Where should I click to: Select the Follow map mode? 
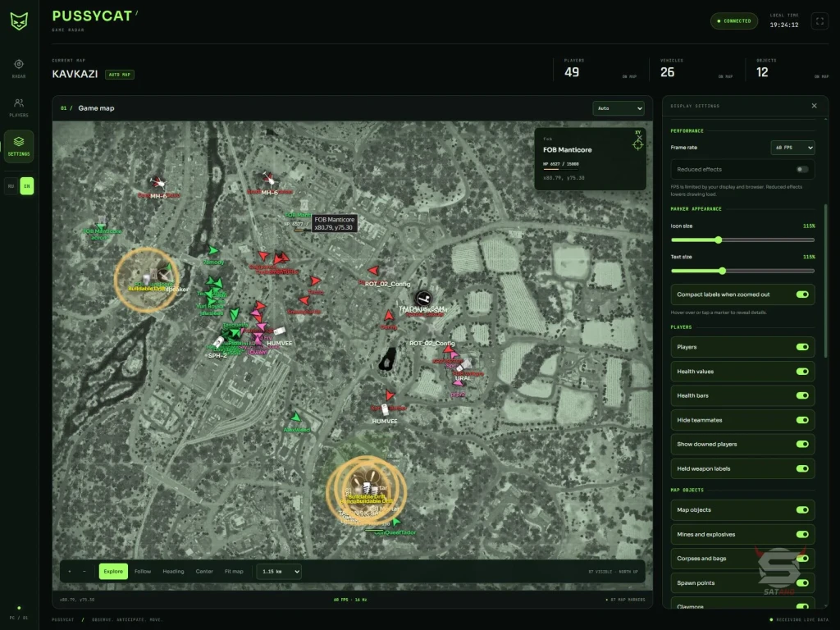click(x=143, y=572)
